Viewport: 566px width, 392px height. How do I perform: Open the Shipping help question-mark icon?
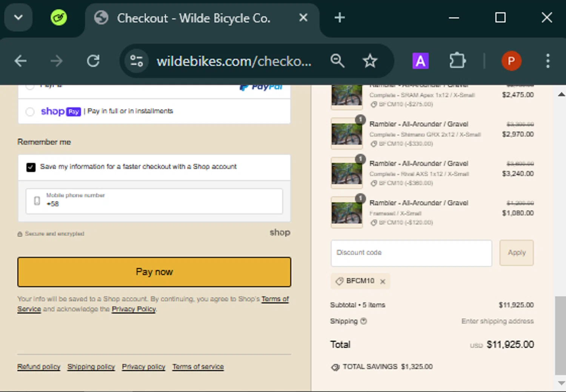click(363, 321)
